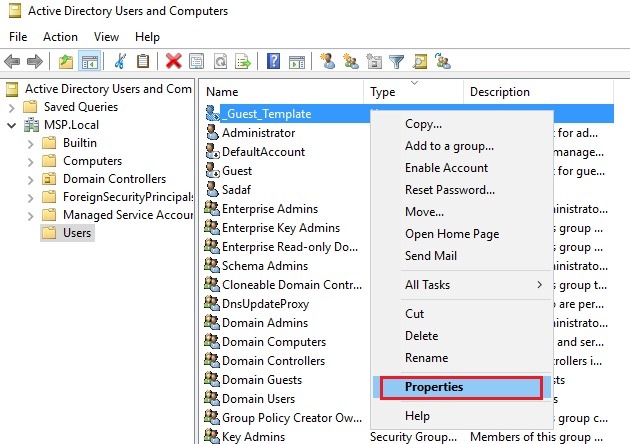This screenshot has width=630, height=444.
Task: Collapse the MSP.Local domain node
Action: click(11, 125)
